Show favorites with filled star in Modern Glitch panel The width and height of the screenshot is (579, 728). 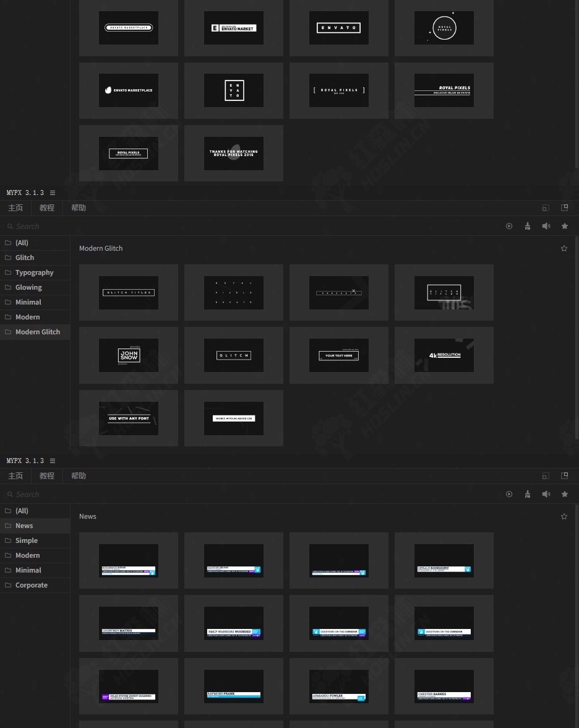(x=565, y=226)
